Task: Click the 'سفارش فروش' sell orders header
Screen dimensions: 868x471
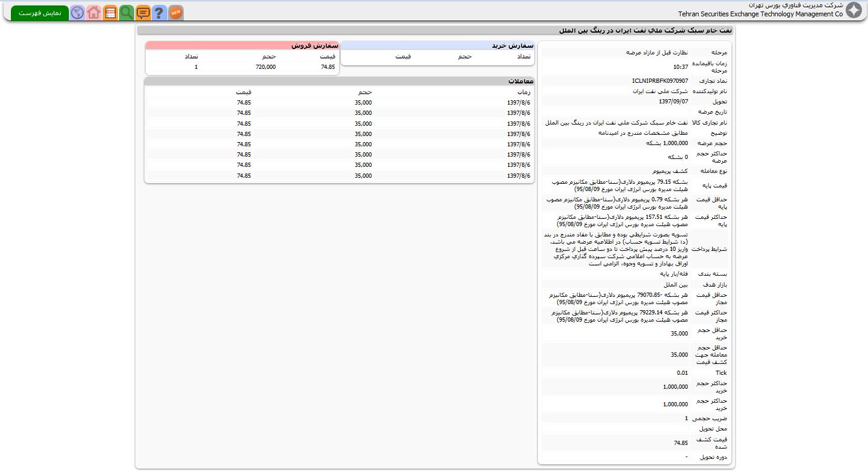Action: (x=242, y=45)
